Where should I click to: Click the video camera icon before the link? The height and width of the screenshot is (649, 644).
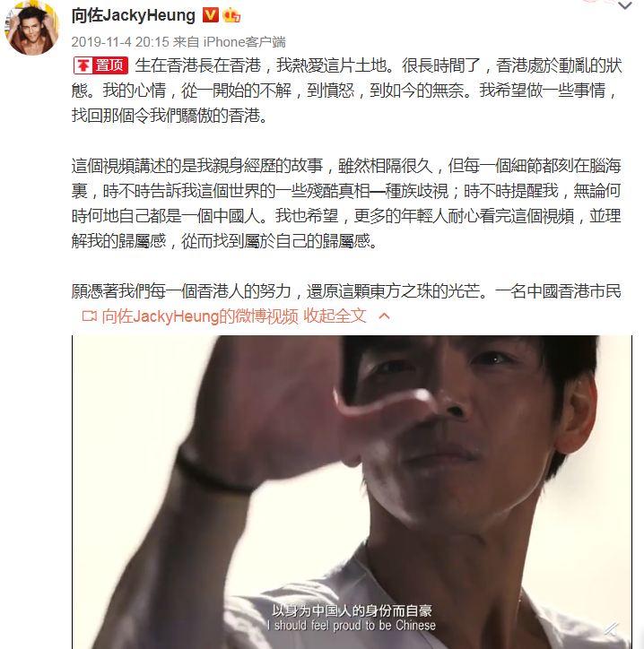[90, 316]
